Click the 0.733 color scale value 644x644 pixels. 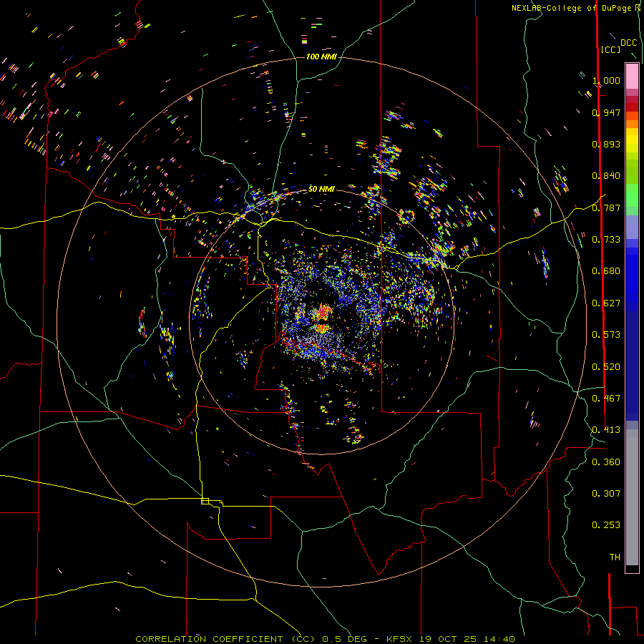(x=606, y=240)
